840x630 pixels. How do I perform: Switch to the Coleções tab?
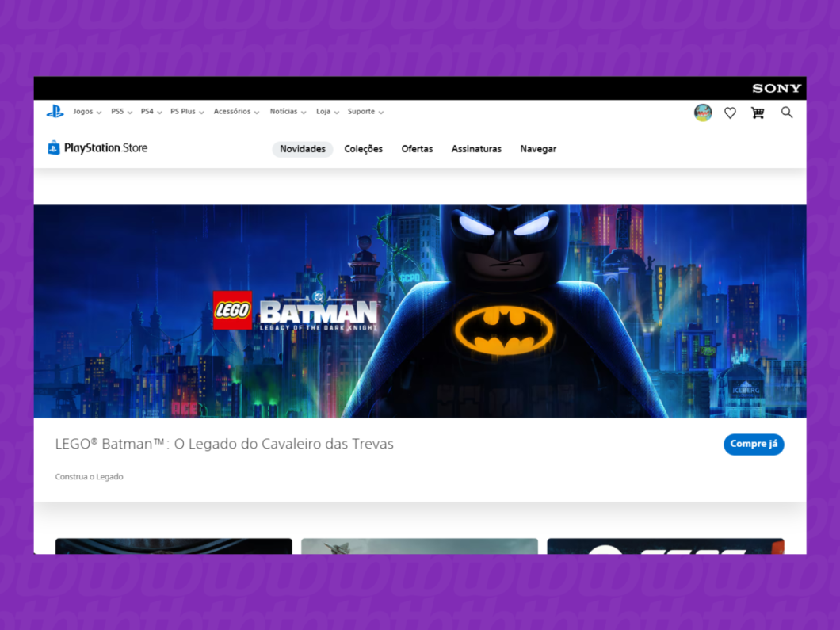tap(363, 149)
